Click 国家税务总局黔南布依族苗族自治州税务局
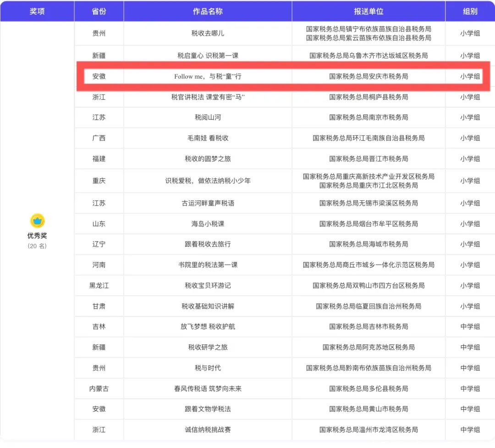495x448 pixels. 368,368
